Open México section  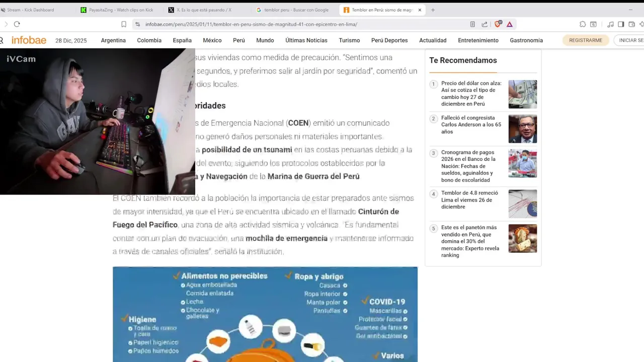(212, 40)
